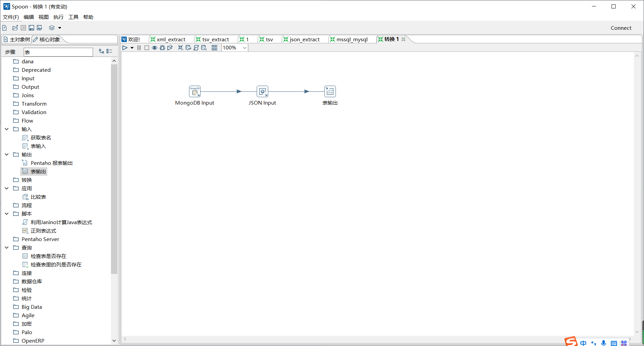Debug the transformation with the bug icon

(162, 48)
